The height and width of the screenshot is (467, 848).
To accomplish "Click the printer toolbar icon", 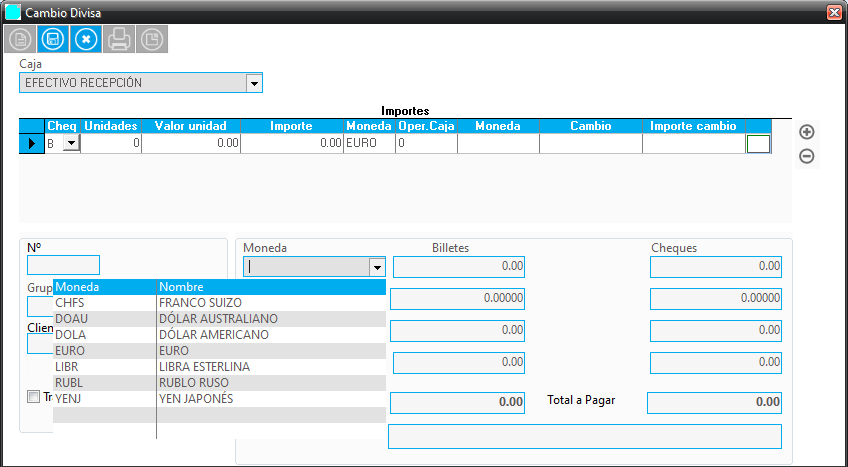I will pos(119,39).
